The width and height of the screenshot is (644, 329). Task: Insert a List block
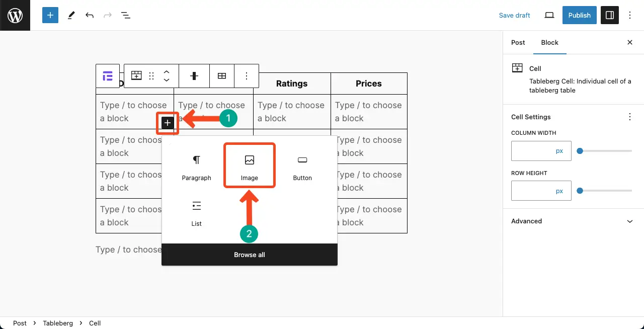(197, 213)
